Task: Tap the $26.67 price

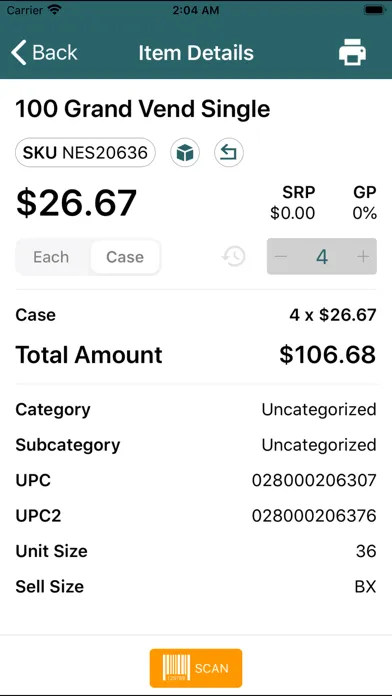Action: click(76, 203)
